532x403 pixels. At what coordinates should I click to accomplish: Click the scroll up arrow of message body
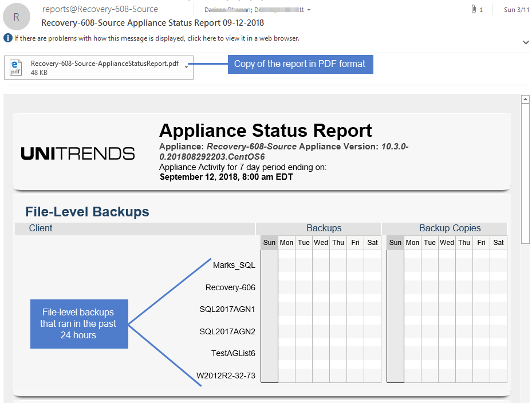[525, 100]
